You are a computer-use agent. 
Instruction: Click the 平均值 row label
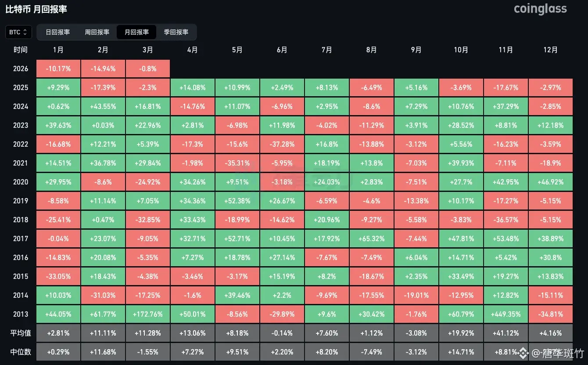point(21,333)
